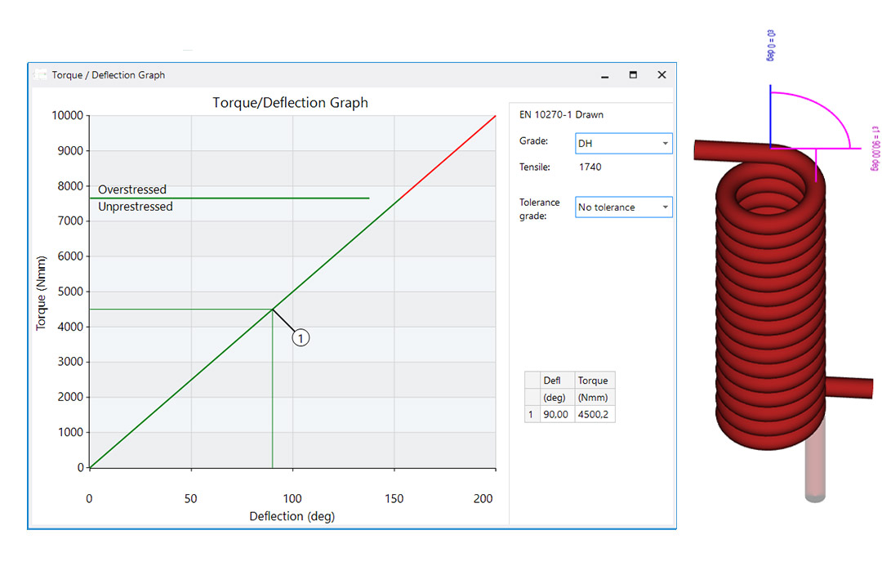Click the row 1 header in the results table
This screenshot has width=882, height=588.
pyautogui.click(x=531, y=415)
